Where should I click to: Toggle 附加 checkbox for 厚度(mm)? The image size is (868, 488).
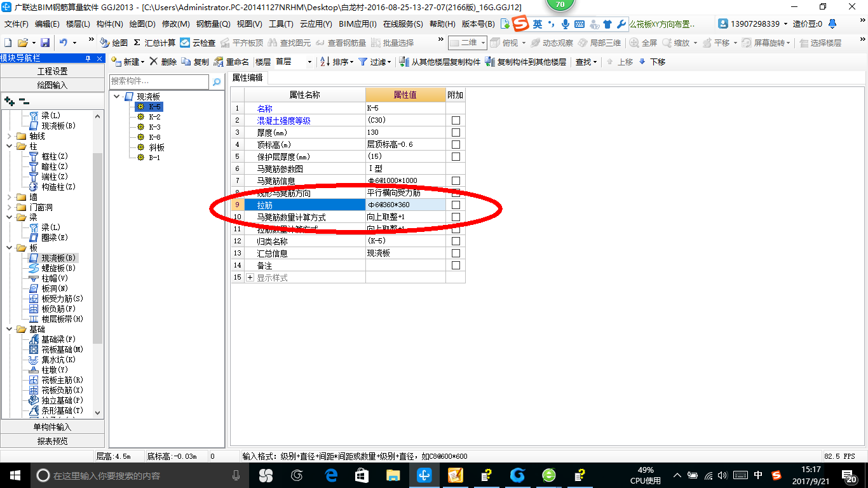[x=456, y=133]
